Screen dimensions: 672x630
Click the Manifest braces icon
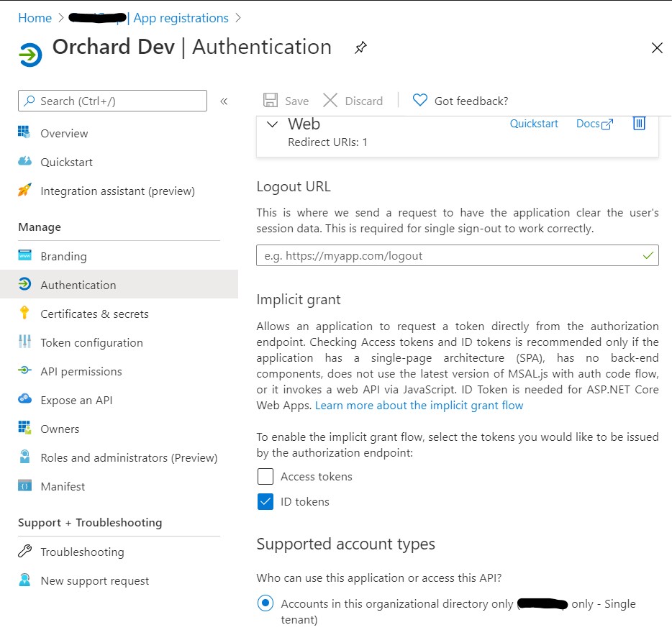coord(24,485)
